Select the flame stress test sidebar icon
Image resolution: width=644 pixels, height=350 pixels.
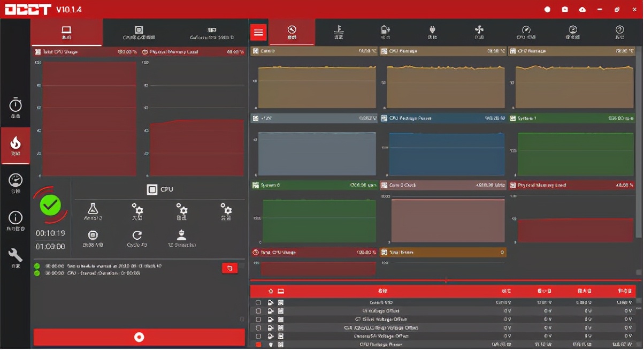[16, 146]
